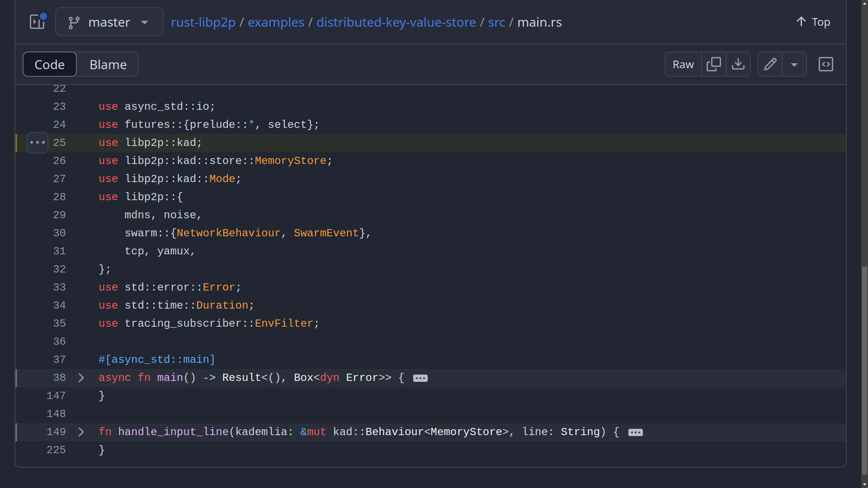Switch to the Code view tab
Image resolution: width=868 pixels, height=488 pixels.
pyautogui.click(x=50, y=64)
